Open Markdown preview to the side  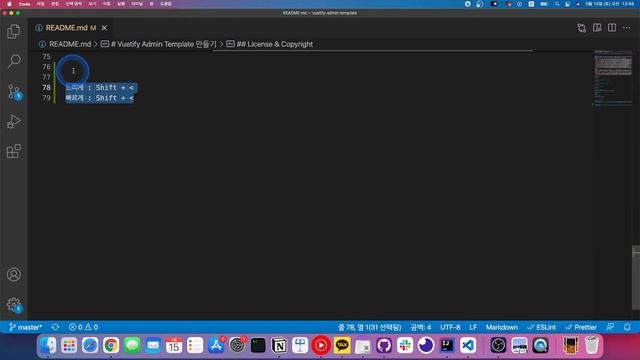(x=597, y=28)
